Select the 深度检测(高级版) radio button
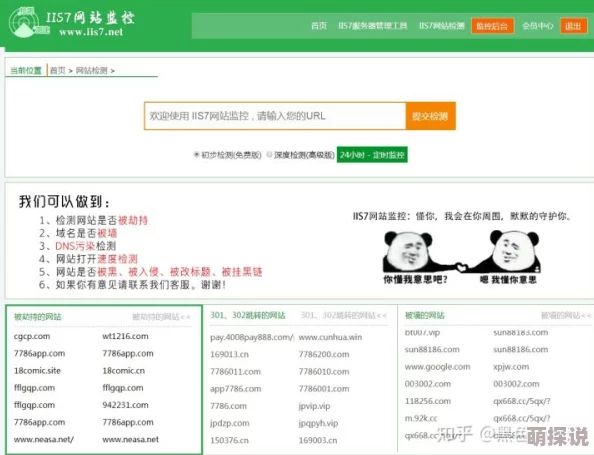 click(x=269, y=155)
